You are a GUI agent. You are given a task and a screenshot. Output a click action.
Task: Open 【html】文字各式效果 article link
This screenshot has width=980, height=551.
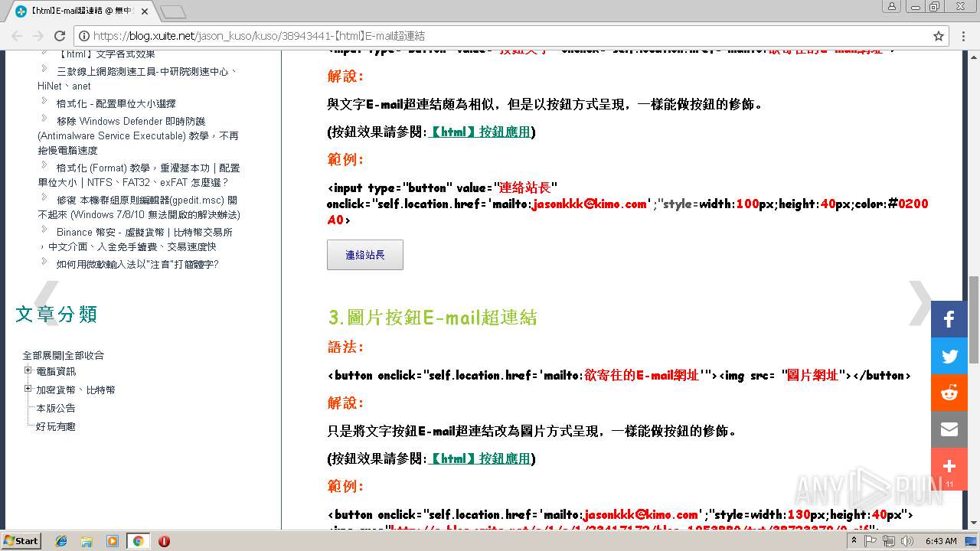point(106,54)
